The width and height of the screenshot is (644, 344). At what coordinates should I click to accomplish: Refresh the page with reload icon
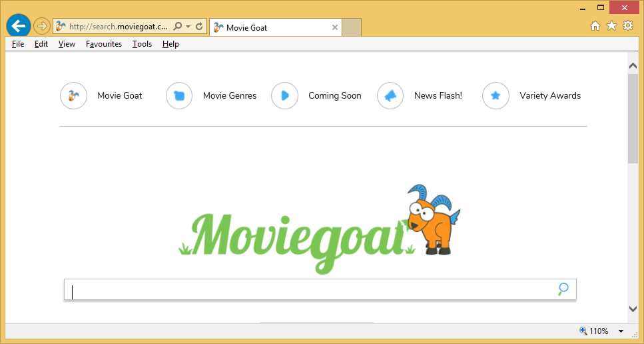[x=199, y=27]
